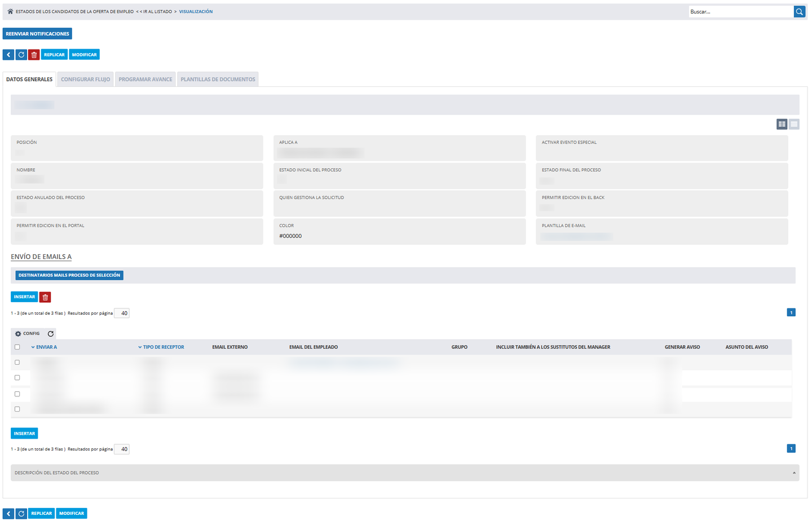Sort by the Tipo de receptor column
Viewport: 812px width, 521px height.
[x=161, y=347]
